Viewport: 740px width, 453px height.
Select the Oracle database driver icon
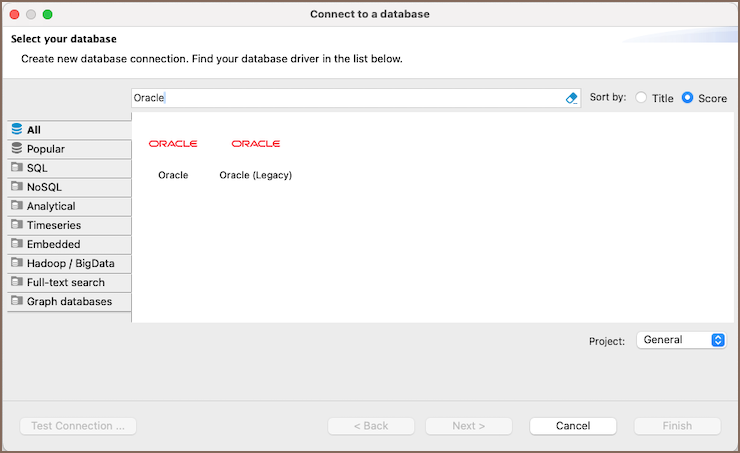[x=173, y=145]
